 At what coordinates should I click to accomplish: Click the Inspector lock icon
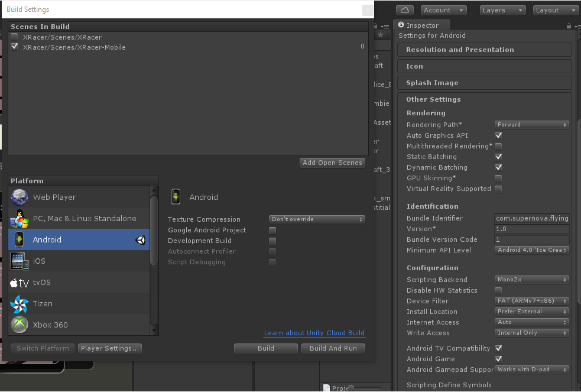click(569, 26)
